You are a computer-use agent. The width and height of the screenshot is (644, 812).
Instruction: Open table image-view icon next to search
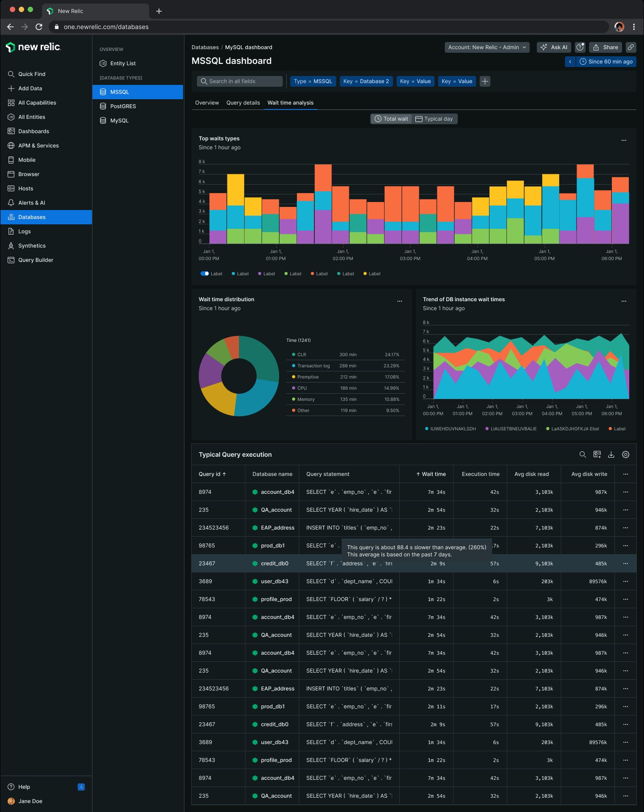(x=597, y=454)
